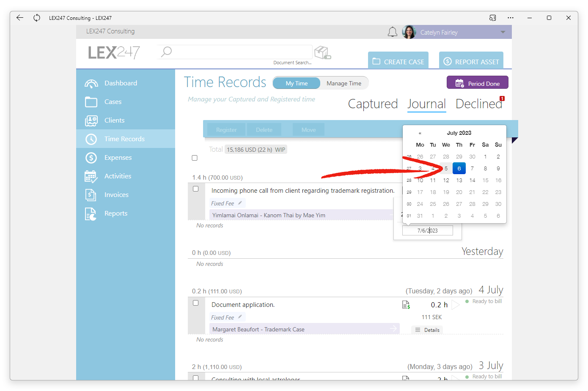
Task: Click the Dashboard gauge icon
Action: click(91, 84)
